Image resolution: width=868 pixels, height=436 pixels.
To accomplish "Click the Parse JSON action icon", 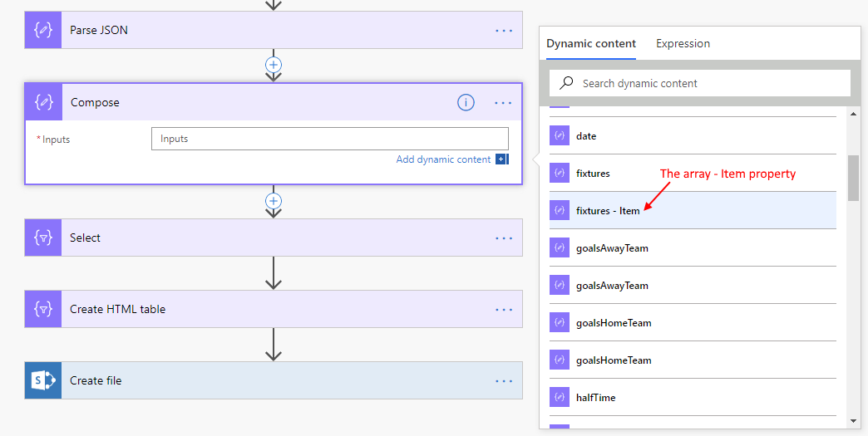I will (43, 30).
